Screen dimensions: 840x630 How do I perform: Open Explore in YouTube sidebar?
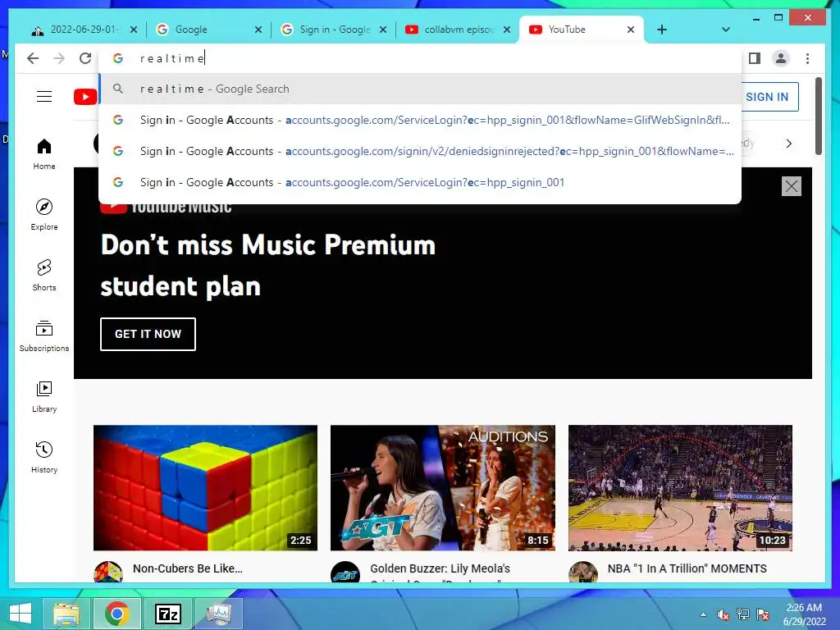coord(44,215)
